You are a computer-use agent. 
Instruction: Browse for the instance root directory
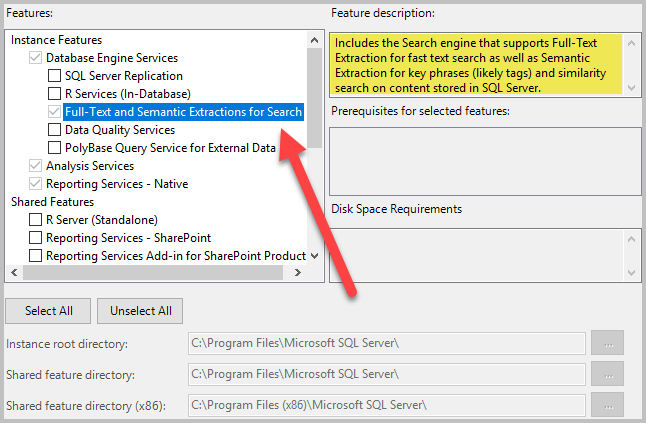[x=607, y=343]
